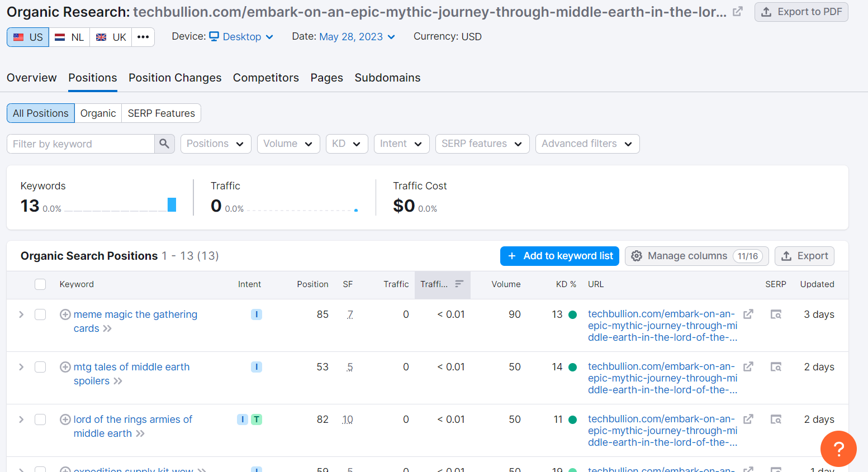Click SERP features count 5 in mtg tales row
The image size is (868, 472).
[350, 367]
